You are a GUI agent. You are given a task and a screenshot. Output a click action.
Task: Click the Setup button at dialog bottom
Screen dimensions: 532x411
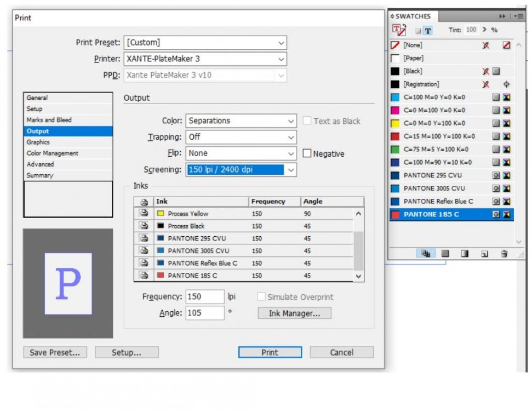pos(127,352)
